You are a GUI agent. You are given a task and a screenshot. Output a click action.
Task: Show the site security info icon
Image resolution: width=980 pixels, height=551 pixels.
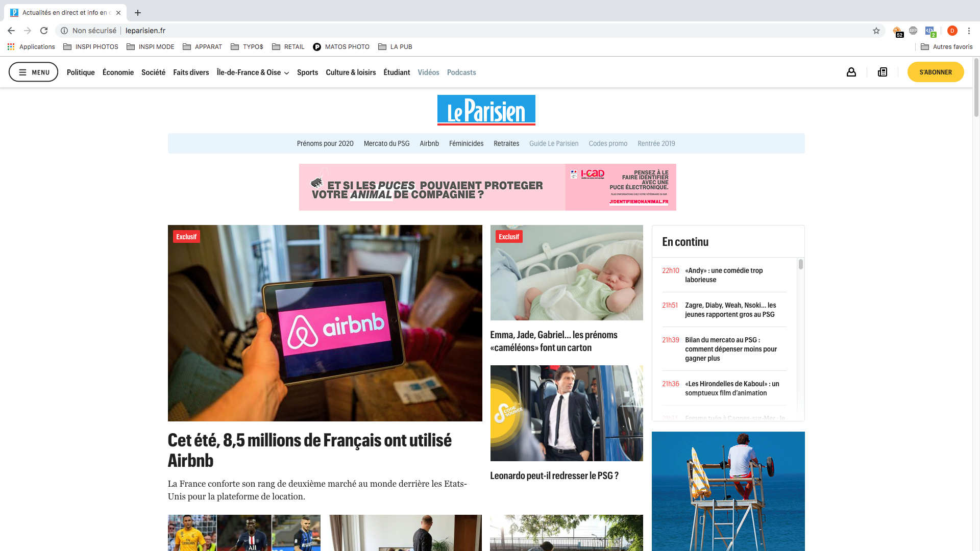point(64,31)
